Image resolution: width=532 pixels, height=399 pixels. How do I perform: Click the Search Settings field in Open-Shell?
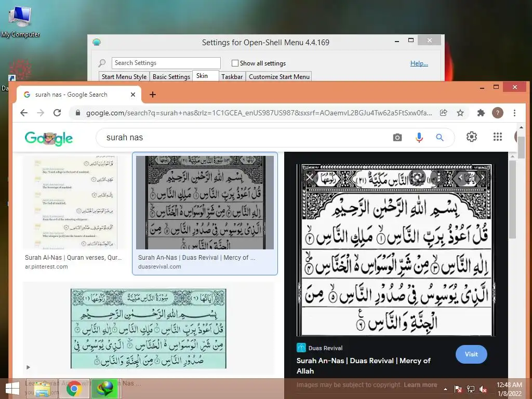[x=166, y=63]
